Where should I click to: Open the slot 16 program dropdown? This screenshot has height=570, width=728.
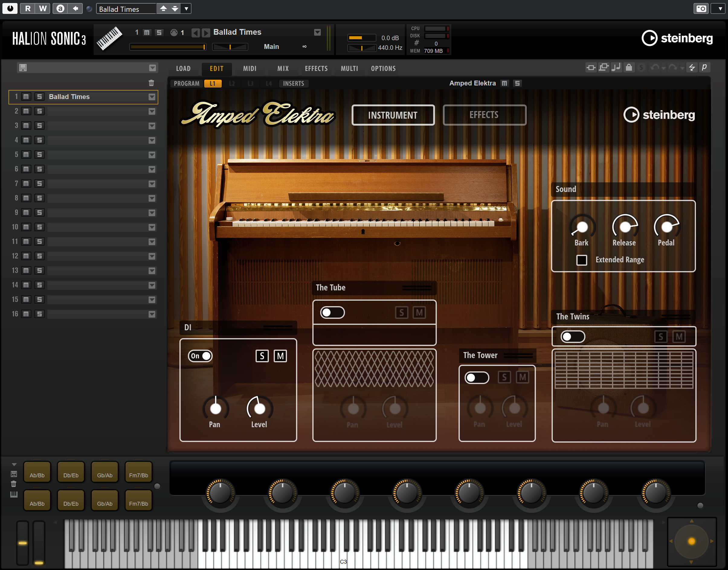click(152, 314)
